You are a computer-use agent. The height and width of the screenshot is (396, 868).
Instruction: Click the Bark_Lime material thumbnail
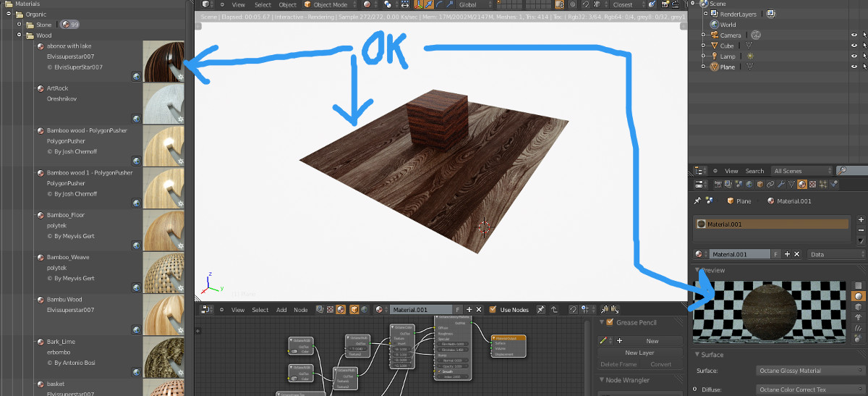(163, 356)
